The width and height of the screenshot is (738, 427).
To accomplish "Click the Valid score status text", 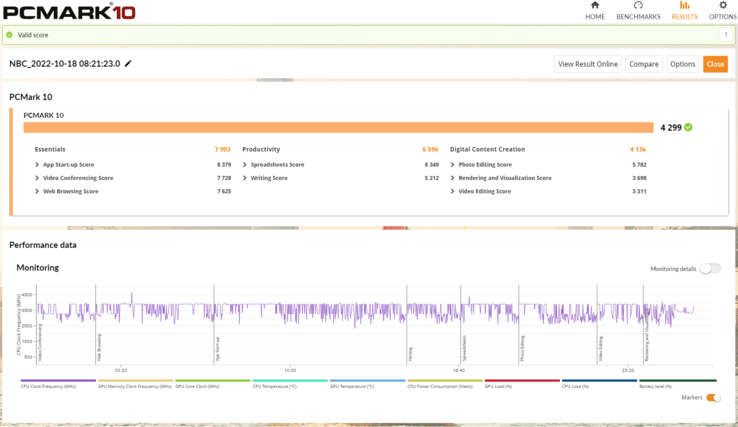I will pyautogui.click(x=33, y=35).
